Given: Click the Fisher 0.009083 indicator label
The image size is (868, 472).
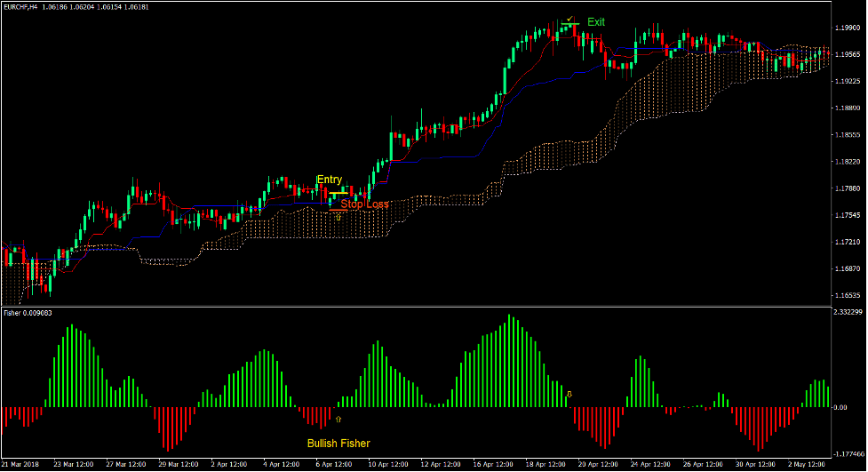Looking at the screenshot, I should (x=28, y=313).
